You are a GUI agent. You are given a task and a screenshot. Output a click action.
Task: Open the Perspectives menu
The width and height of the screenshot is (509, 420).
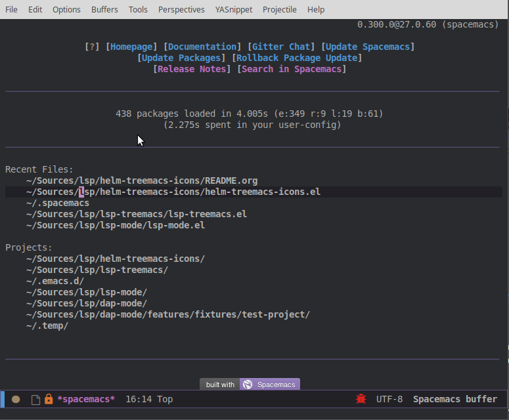181,10
